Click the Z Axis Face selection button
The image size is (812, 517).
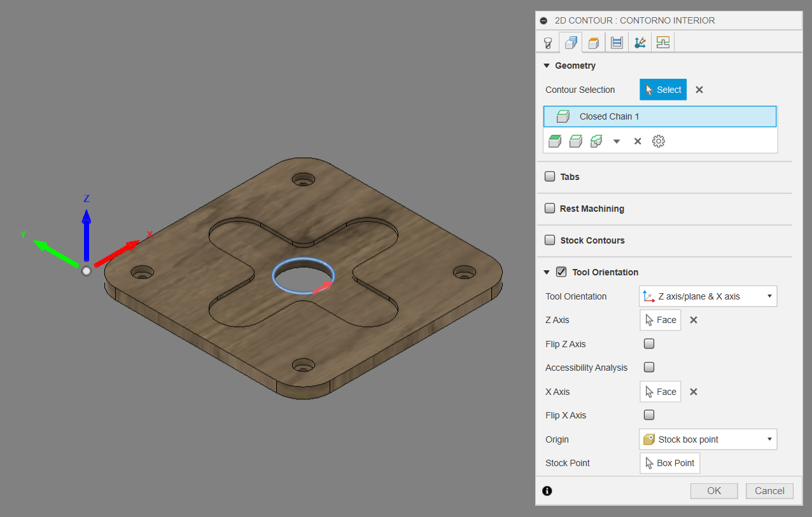tap(660, 320)
